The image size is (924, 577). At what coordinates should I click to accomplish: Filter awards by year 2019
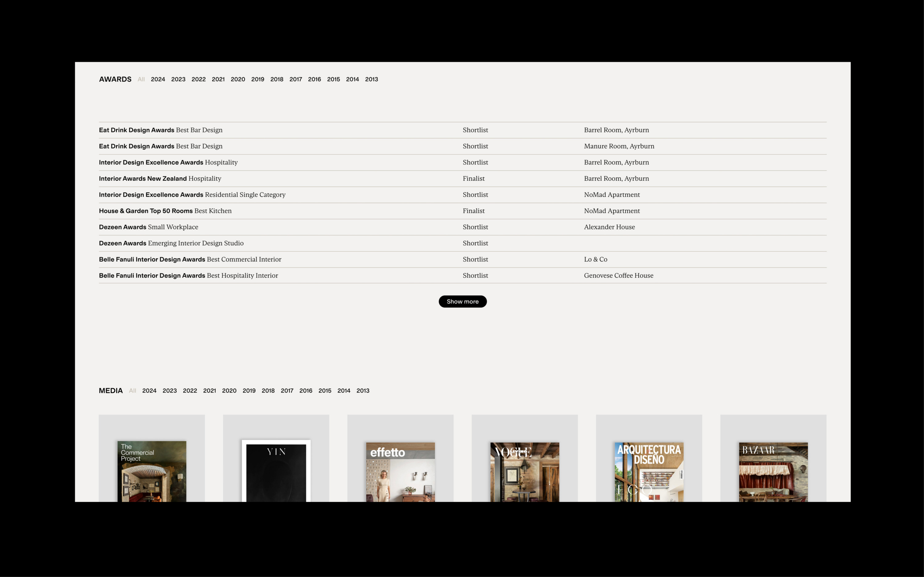pos(257,79)
